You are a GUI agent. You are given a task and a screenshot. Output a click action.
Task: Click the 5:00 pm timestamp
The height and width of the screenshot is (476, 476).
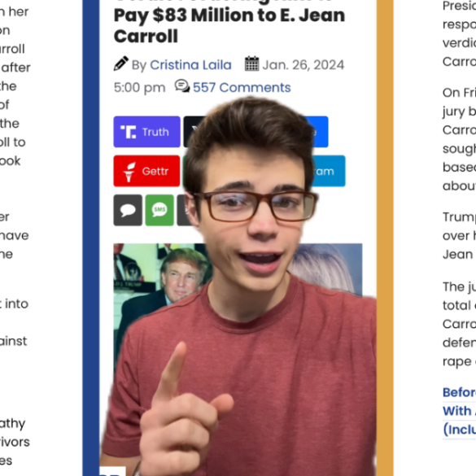pyautogui.click(x=140, y=88)
